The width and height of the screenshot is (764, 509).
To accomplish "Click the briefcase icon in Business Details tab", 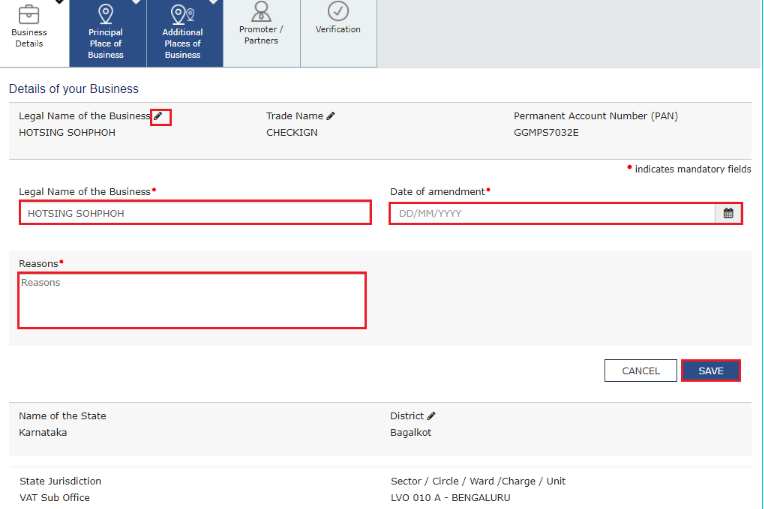I will tap(29, 13).
